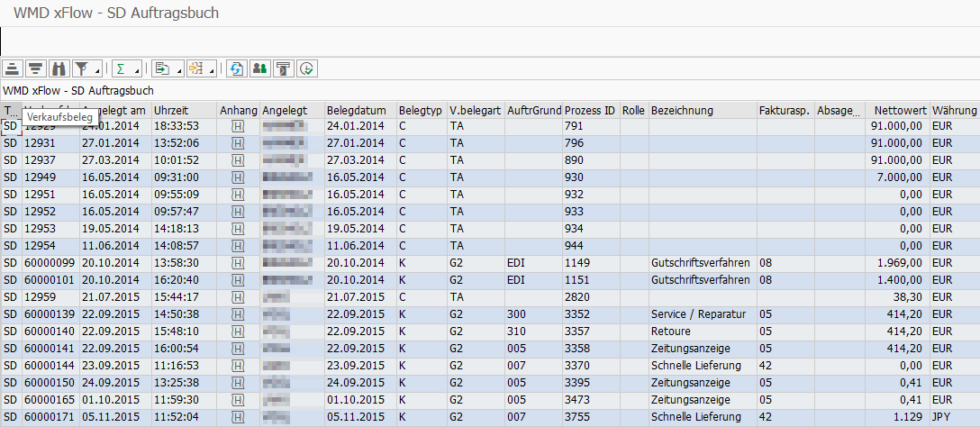Click the Refresh document icon
The image size is (980, 427).
pyautogui.click(x=237, y=68)
